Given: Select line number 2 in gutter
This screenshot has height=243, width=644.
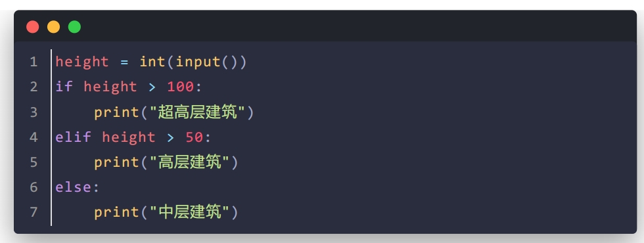Looking at the screenshot, I should 34,87.
